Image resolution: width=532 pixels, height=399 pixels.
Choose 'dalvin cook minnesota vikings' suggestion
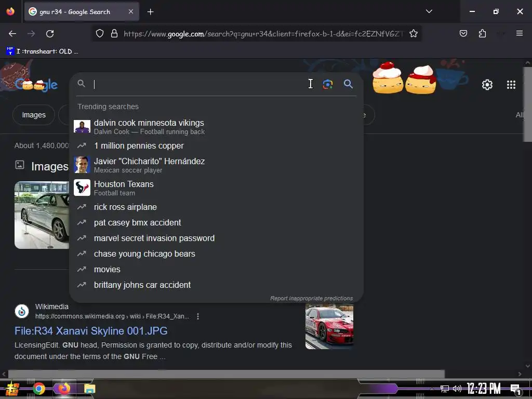216,127
